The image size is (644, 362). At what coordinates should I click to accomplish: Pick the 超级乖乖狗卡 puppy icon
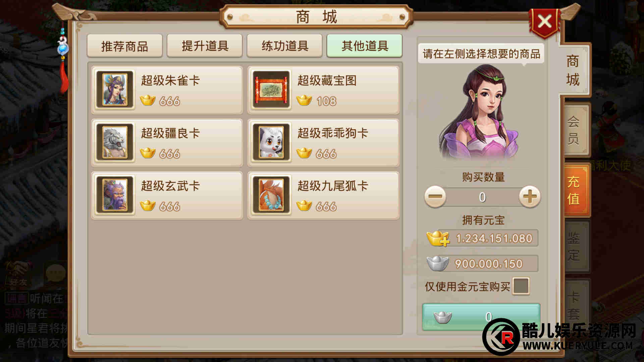coord(271,142)
